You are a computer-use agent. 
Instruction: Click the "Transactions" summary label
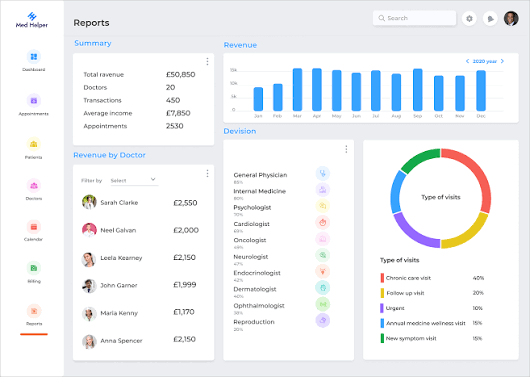[102, 100]
